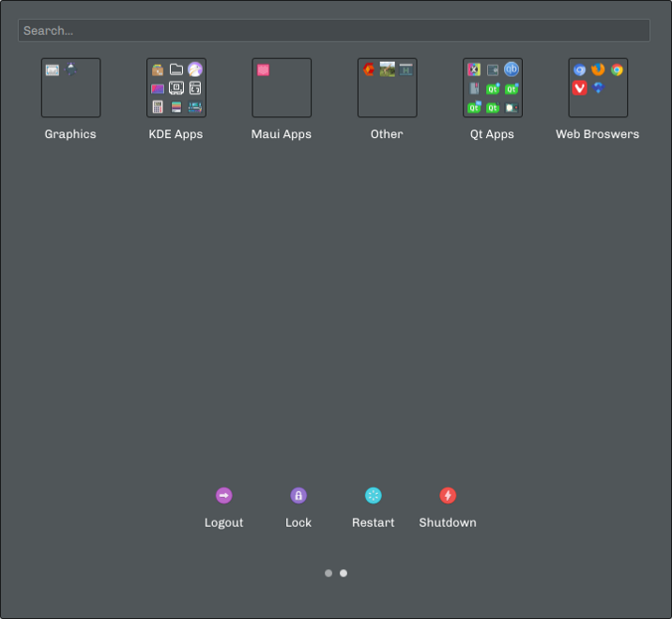Click the Logout session icon

[223, 495]
